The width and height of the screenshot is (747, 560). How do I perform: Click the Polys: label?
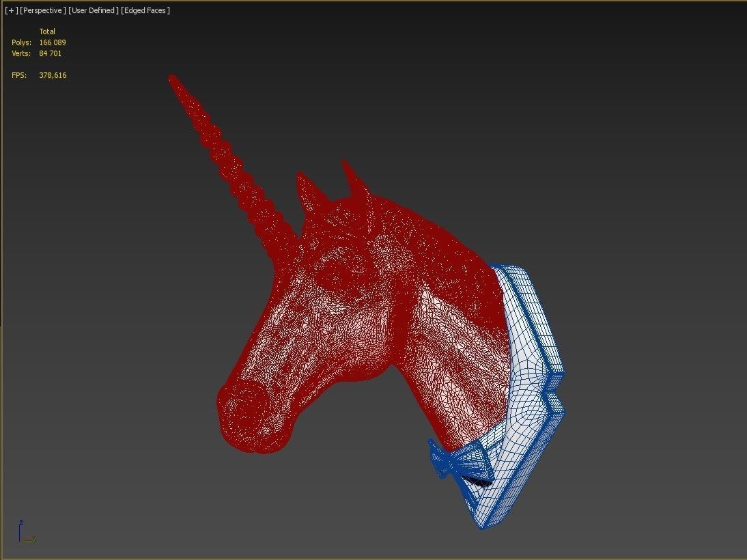pyautogui.click(x=21, y=42)
